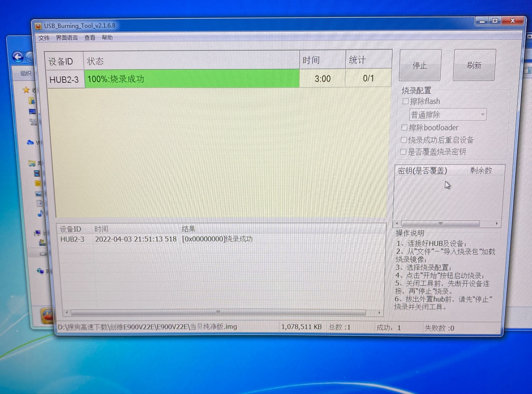Click the burning tool icon in Explorer details pane
The width and height of the screenshot is (532, 394).
click(47, 316)
